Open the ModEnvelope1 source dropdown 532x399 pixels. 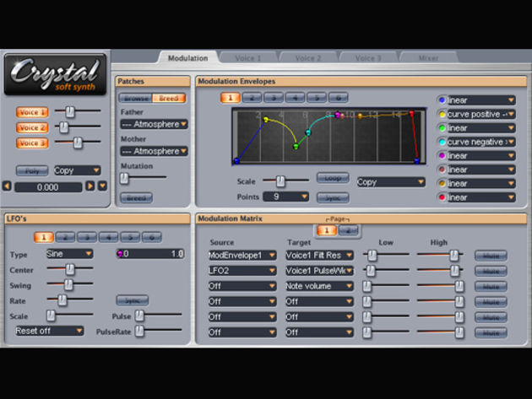click(x=242, y=256)
